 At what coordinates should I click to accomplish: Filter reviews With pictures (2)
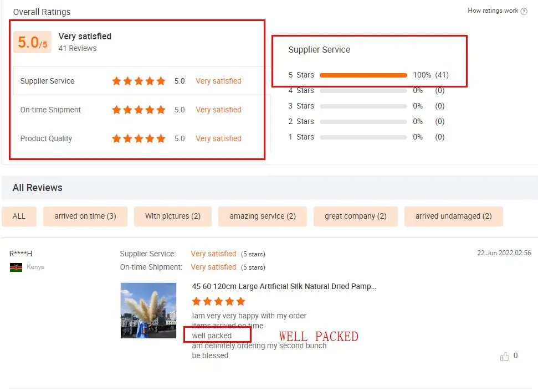[x=172, y=216]
